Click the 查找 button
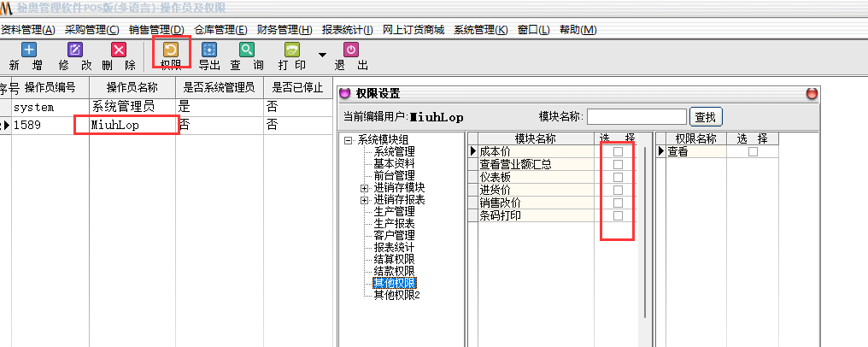Image resolution: width=868 pixels, height=347 pixels. click(x=707, y=117)
